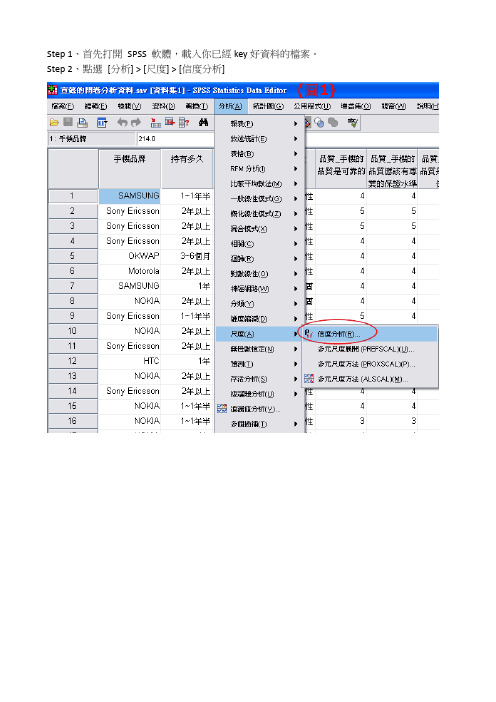Viewport: 496px width, 702px height.
Task: Expand the RFM 分析 submenu arrow
Action: [295, 169]
